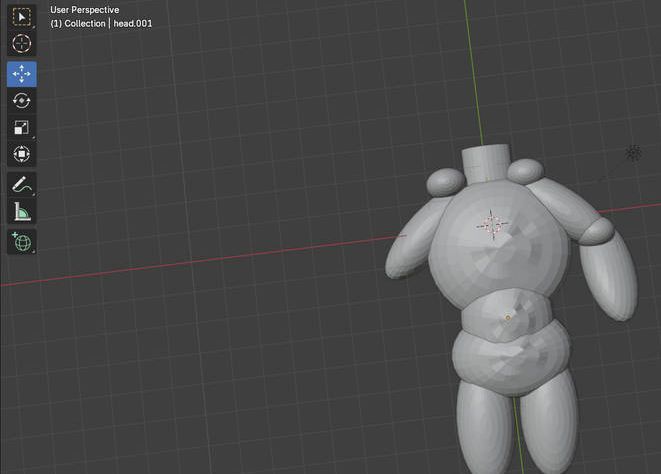The image size is (661, 474).
Task: Select the light object at the viewport edge
Action: [633, 153]
